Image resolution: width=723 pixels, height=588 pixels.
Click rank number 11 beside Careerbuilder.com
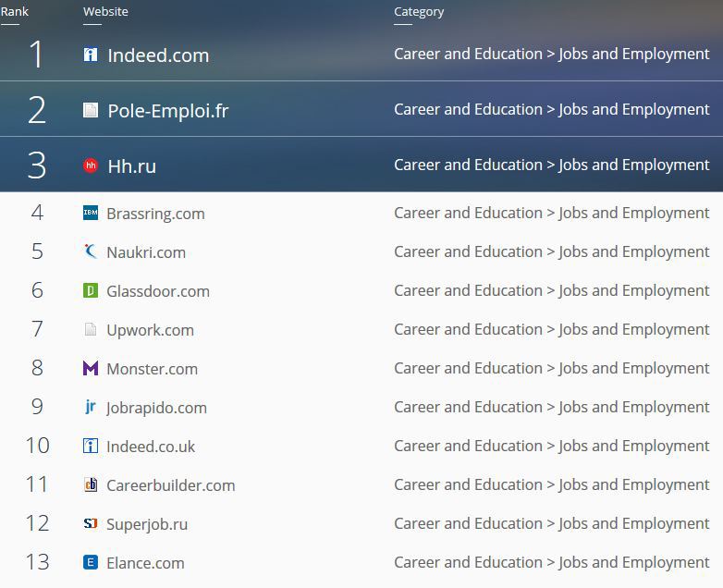pos(37,484)
